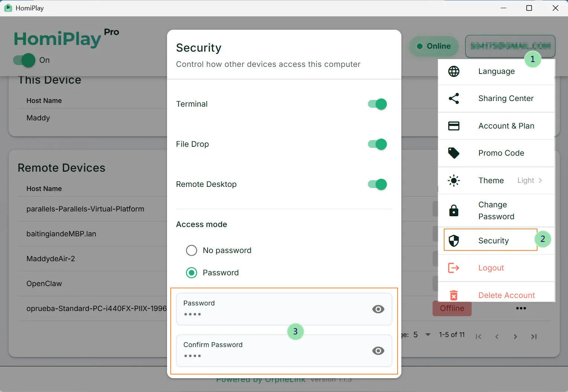Choose Change Password in the menu
The width and height of the screenshot is (568, 392).
[x=496, y=211]
